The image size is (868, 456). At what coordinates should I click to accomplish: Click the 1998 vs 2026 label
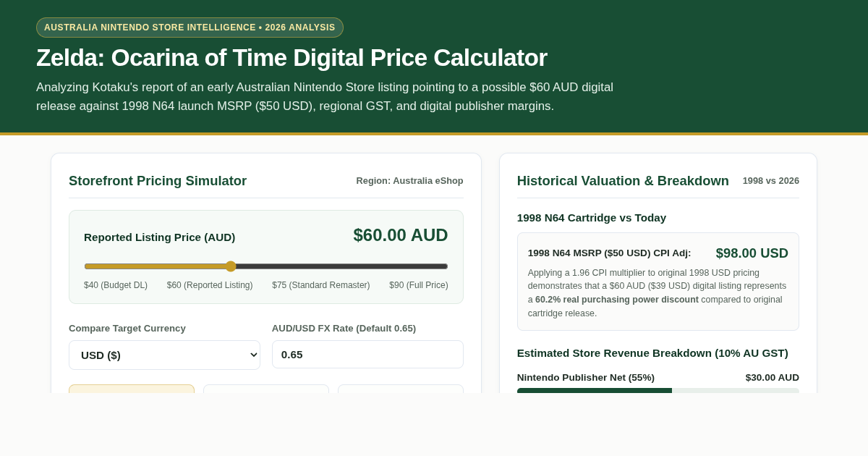coord(771,181)
